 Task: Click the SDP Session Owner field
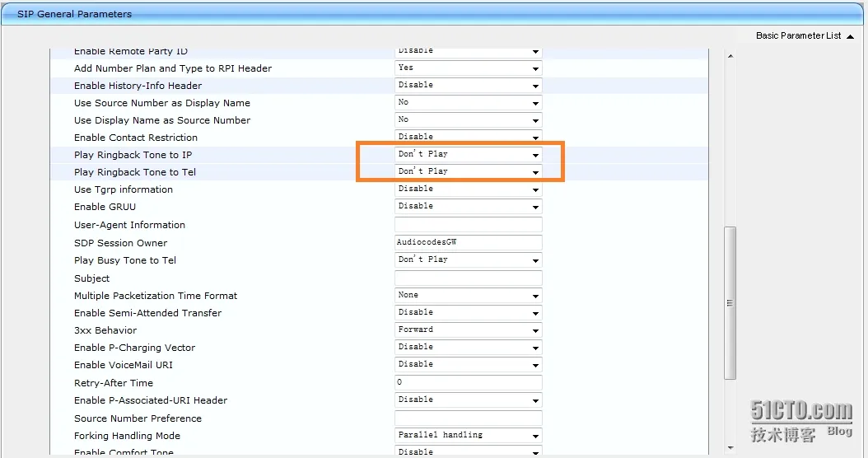[x=469, y=242]
